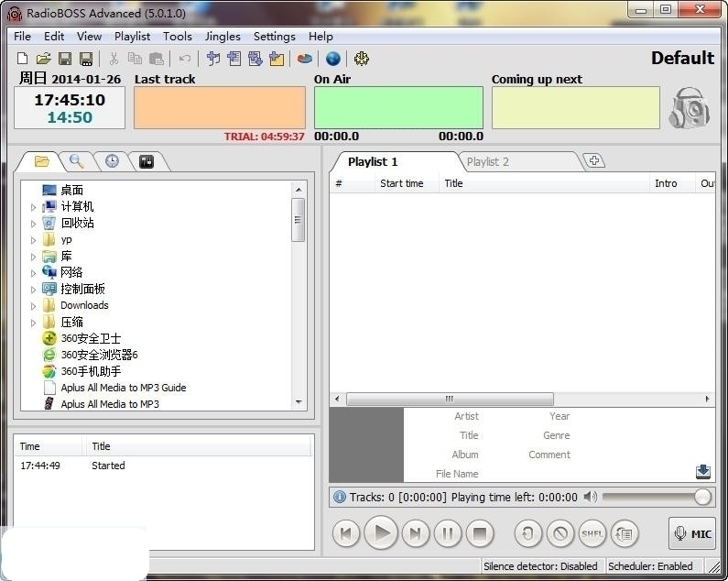Click the download tag info arrow icon
Viewport: 728px width, 581px height.
coord(703,471)
